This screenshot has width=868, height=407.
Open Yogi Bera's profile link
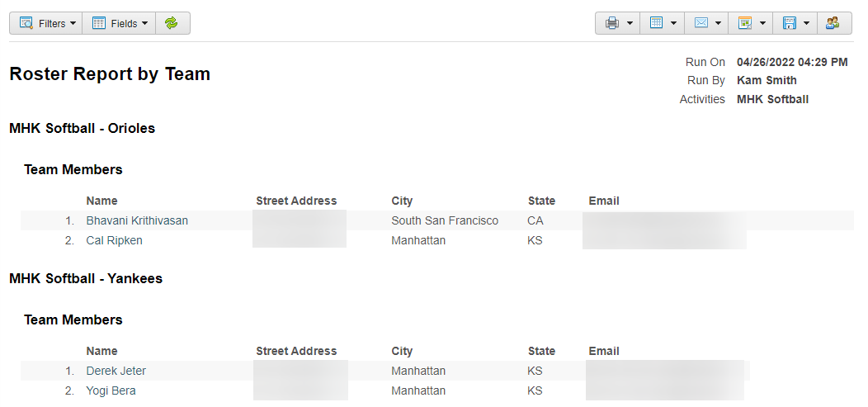pyautogui.click(x=111, y=391)
